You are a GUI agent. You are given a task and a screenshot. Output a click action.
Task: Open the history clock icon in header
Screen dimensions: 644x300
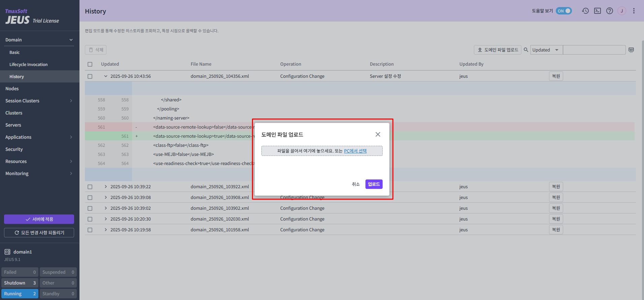[x=585, y=11]
